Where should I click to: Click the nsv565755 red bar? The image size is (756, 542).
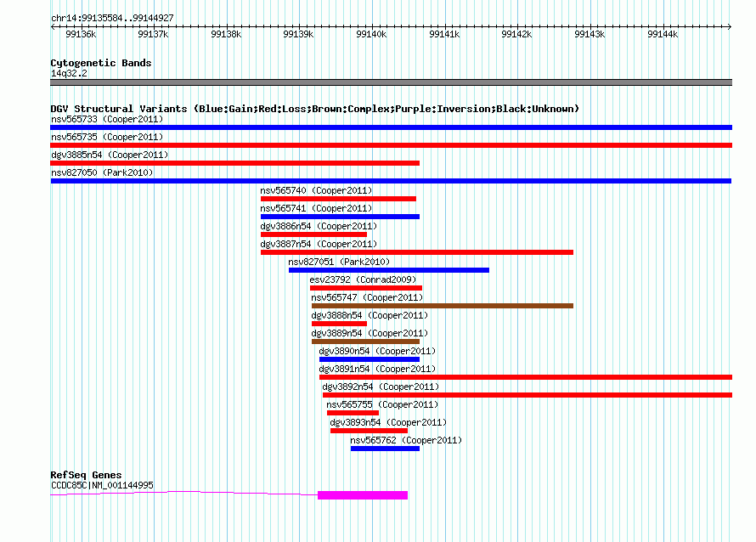coord(353,413)
